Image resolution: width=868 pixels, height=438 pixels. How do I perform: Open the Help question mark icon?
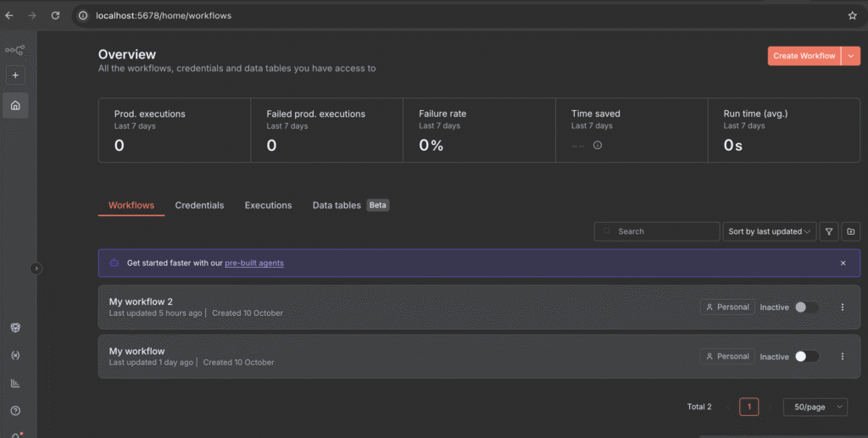click(15, 411)
